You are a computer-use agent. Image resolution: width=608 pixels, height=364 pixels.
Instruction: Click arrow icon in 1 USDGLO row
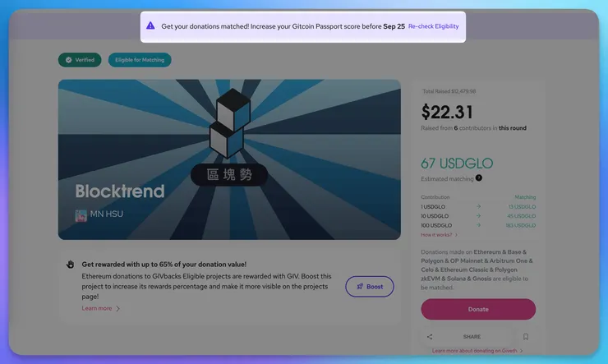478,206
